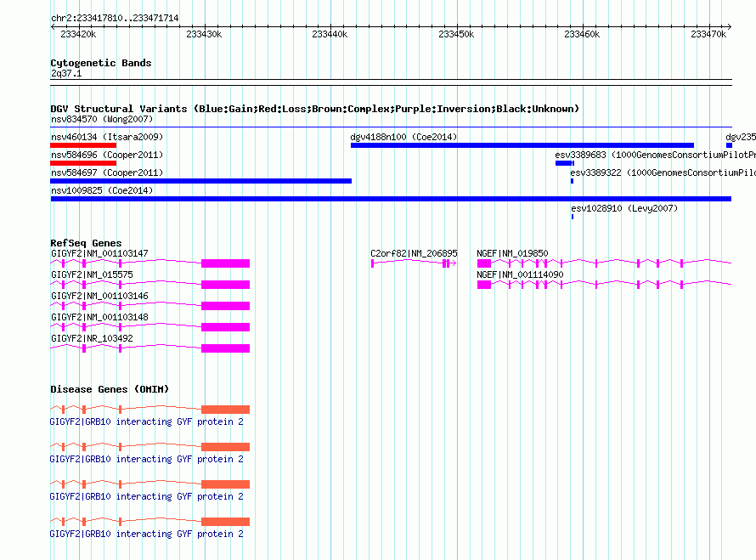Select the GIGYF2|NM_015575 transcript label
This screenshot has height=560, width=756.
(x=92, y=274)
